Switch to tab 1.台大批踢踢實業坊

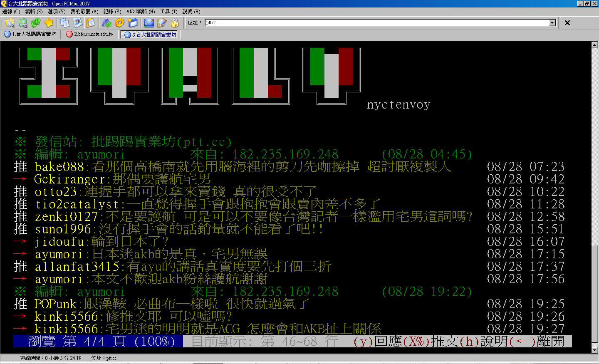[30, 34]
